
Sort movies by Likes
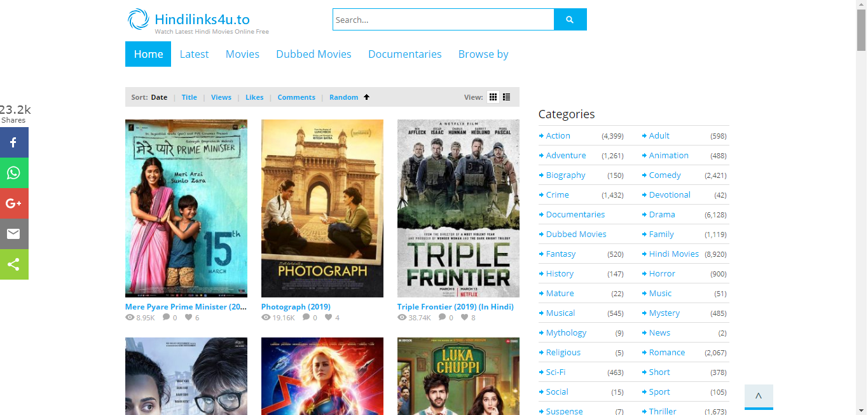[x=254, y=97]
